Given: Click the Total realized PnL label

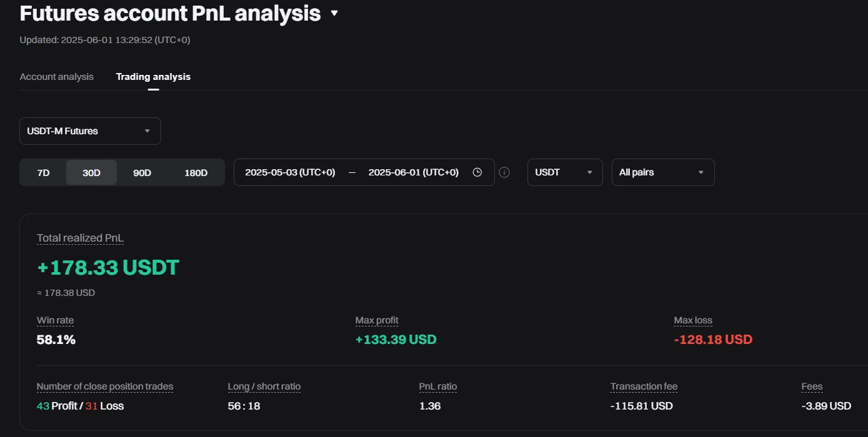Looking at the screenshot, I should [80, 238].
